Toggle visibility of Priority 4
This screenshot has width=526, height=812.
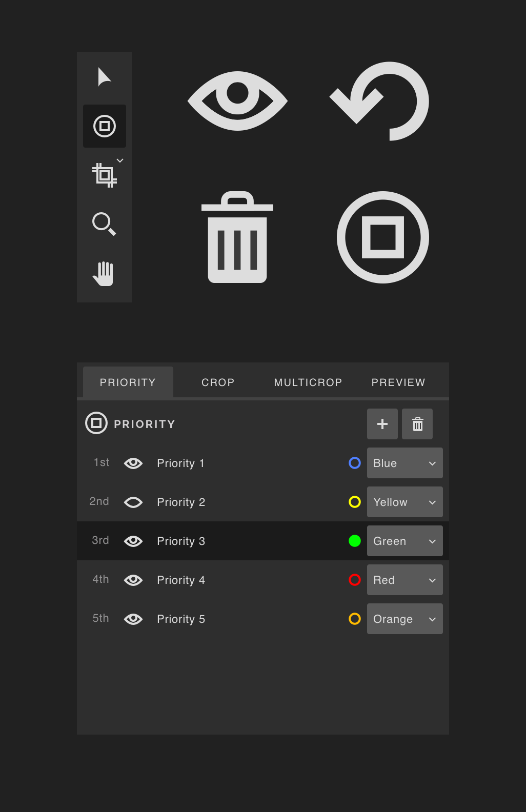tap(133, 580)
